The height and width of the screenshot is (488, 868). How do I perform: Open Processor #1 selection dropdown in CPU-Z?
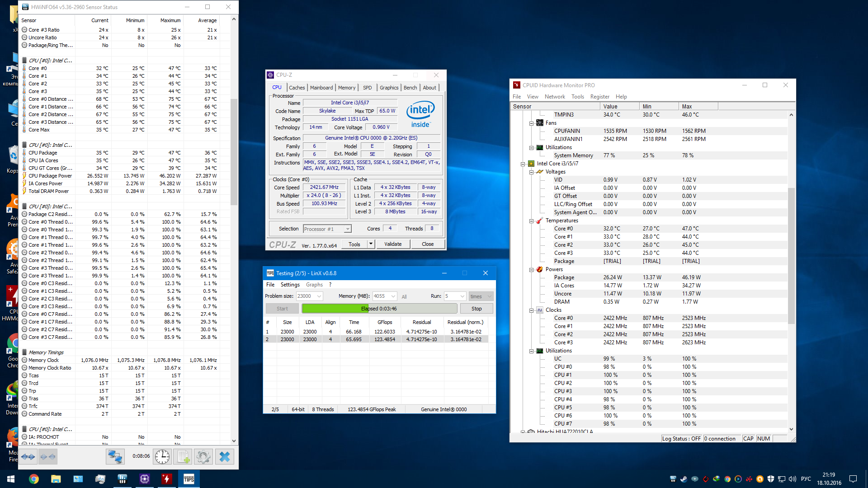[x=347, y=229]
